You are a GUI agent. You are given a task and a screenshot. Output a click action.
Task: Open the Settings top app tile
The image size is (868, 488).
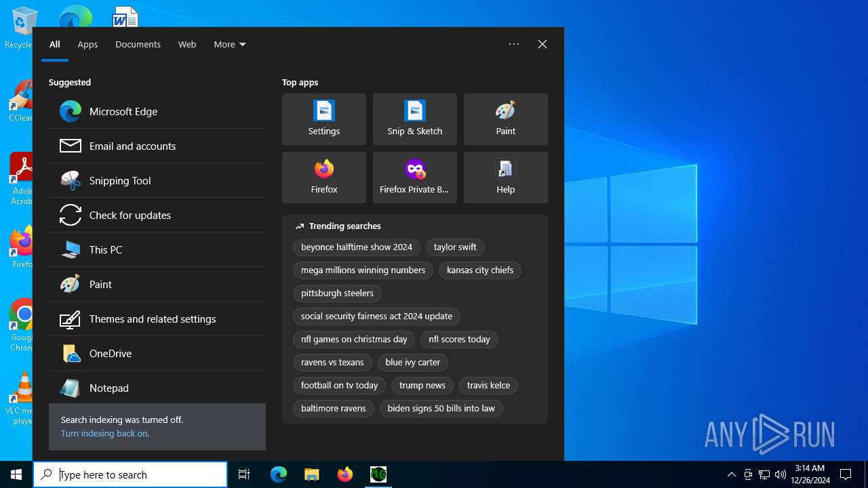(324, 119)
